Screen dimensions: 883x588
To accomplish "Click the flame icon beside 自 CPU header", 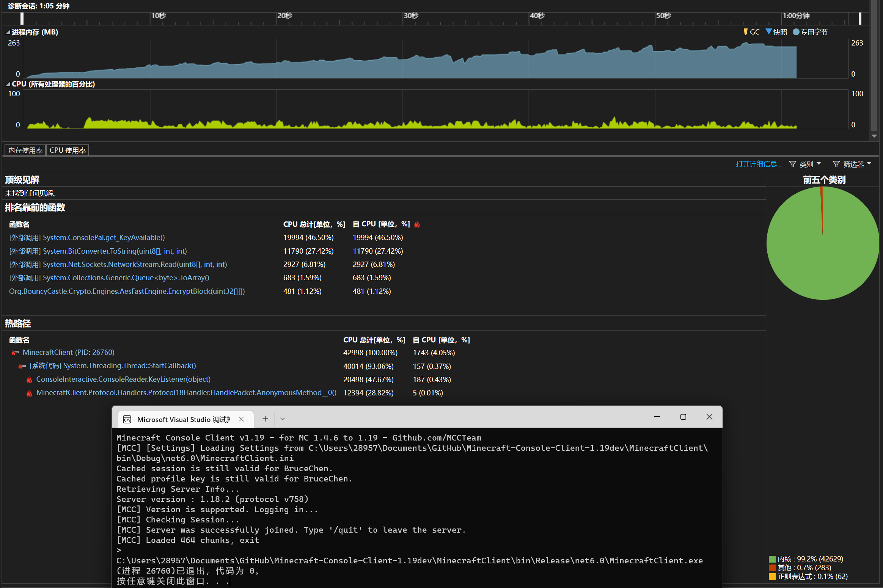I will coord(417,224).
